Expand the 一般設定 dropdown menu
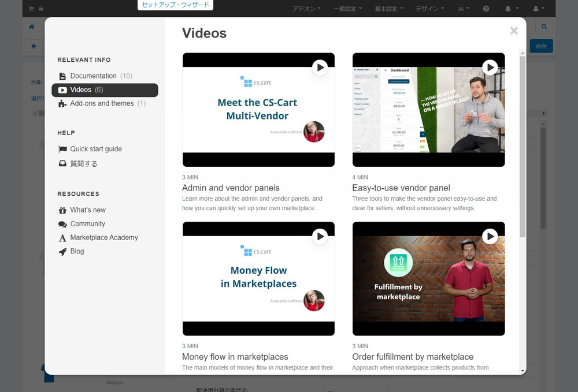 tap(348, 9)
